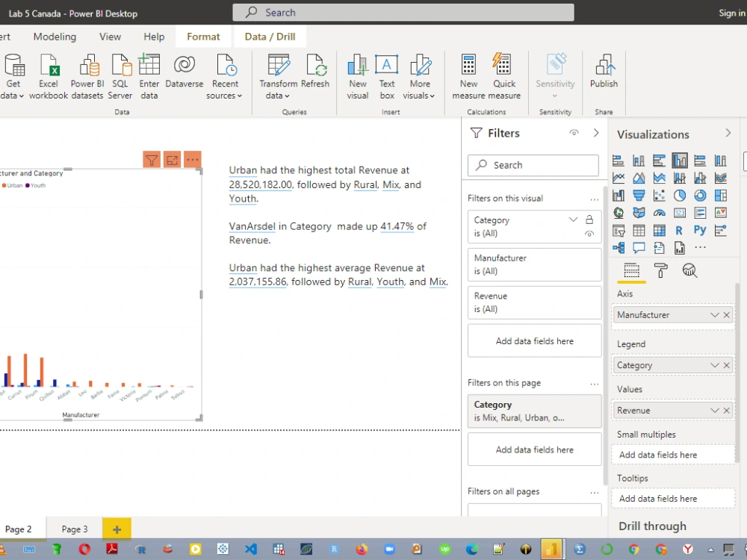Select the donut chart visual
Viewport: 747px width, 560px height.
pos(701,195)
